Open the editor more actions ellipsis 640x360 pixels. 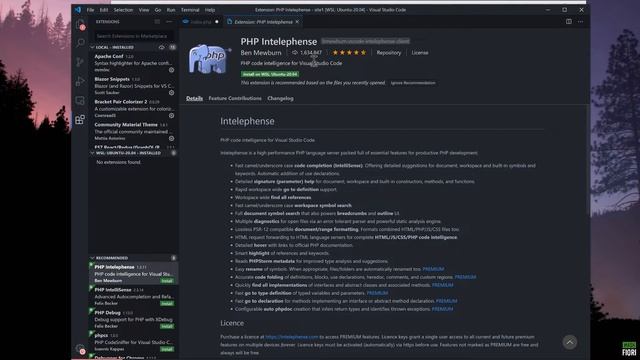580,22
